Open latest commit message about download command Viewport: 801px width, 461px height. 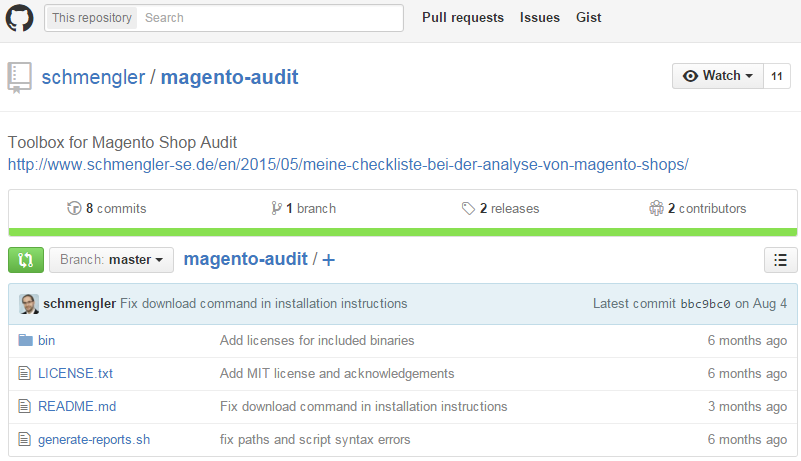[x=264, y=304]
